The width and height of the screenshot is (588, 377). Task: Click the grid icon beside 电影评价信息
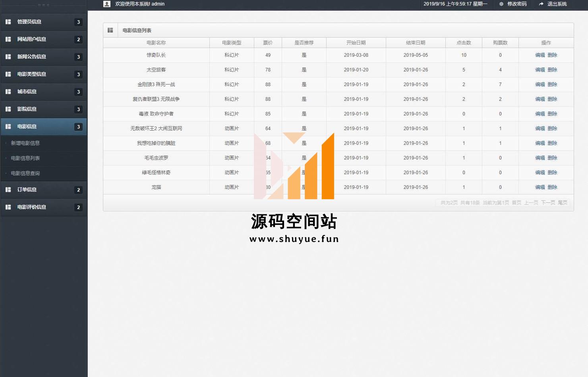point(8,207)
